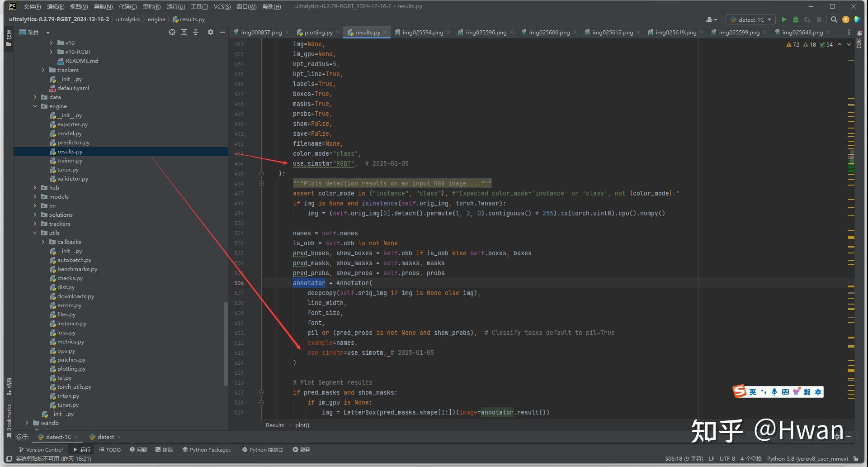Open the detect-1C run configuration dropdown
The height and width of the screenshot is (467, 868).
[750, 19]
